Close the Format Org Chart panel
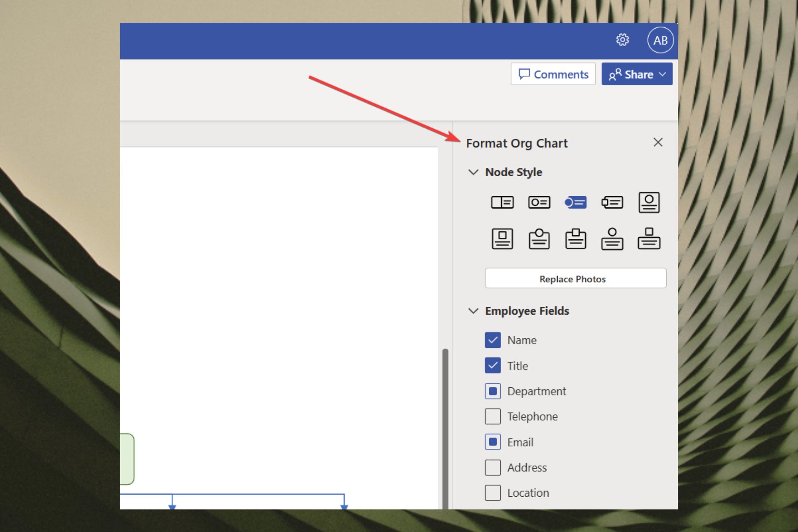 pyautogui.click(x=658, y=143)
